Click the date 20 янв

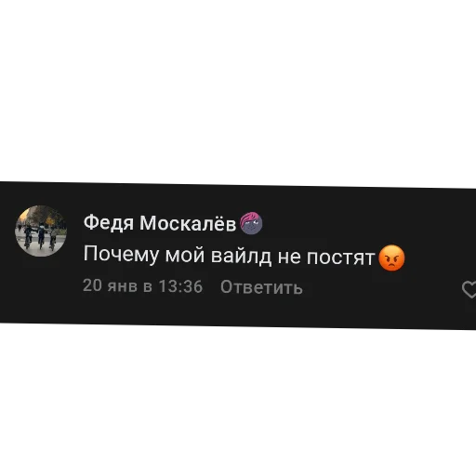[x=110, y=285]
